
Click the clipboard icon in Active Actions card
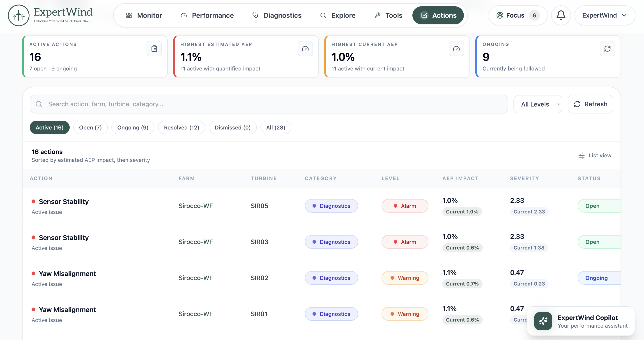pos(154,49)
